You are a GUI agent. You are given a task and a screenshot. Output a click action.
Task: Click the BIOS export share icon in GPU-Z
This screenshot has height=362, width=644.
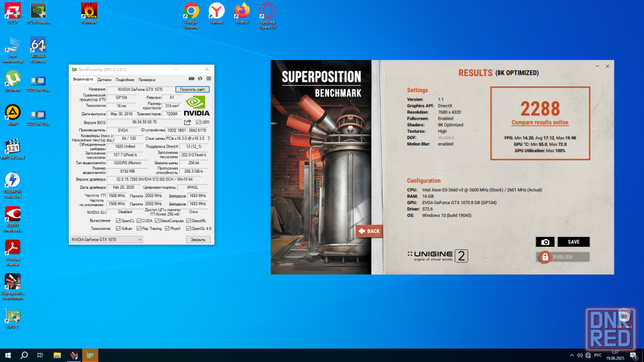pos(187,122)
